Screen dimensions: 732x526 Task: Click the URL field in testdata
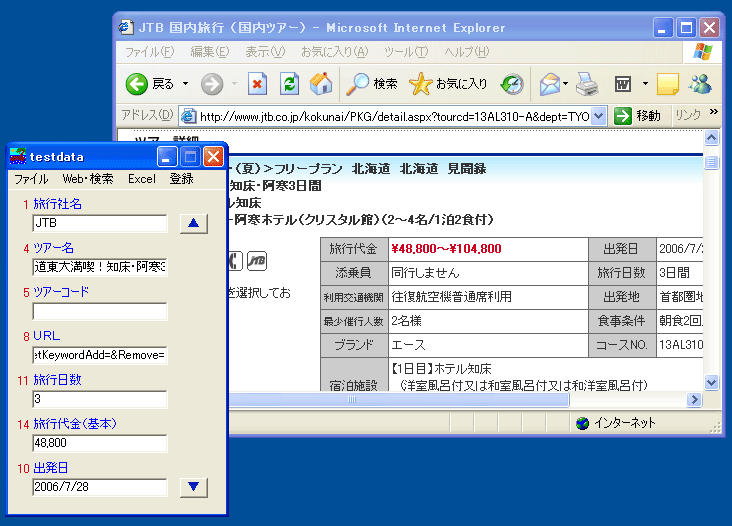100,355
